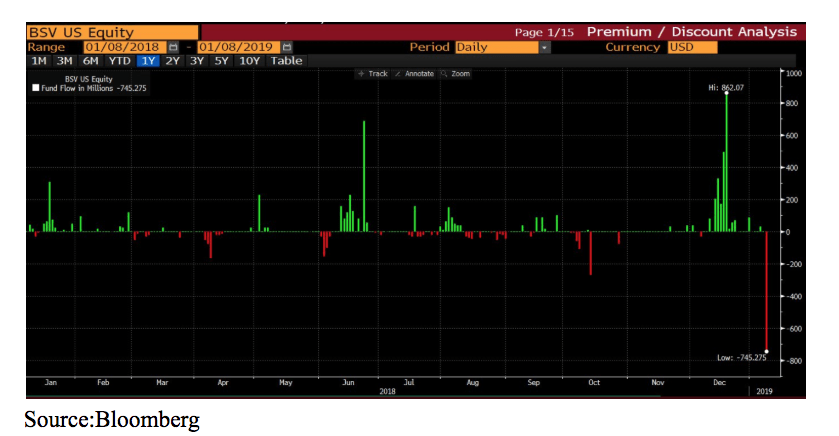Switch to the YTD range tab
This screenshot has height=436, width=839.
120,61
